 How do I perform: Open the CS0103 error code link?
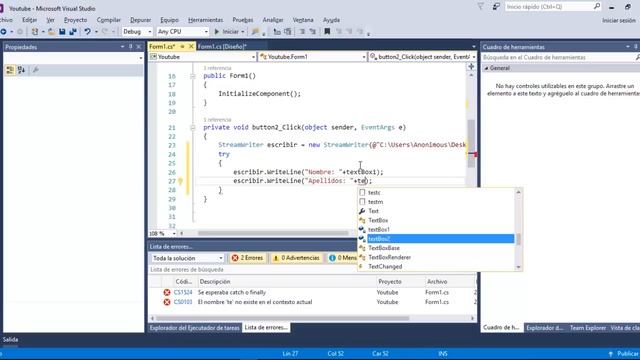coord(183,302)
